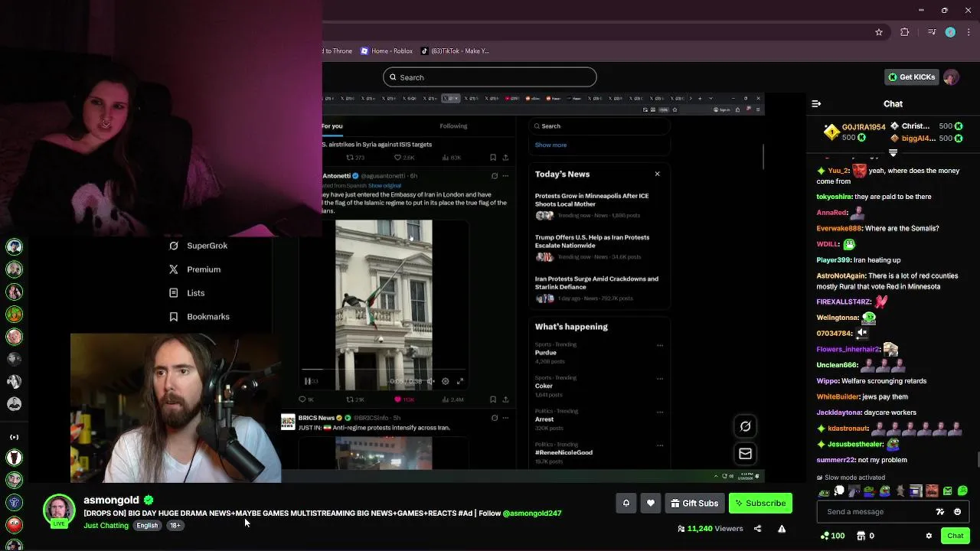
Task: Like the embassy video post heart
Action: click(x=397, y=399)
